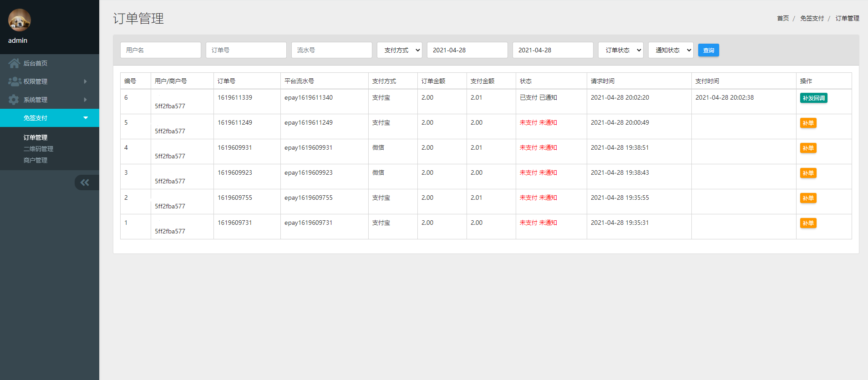This screenshot has height=380, width=868.
Task: Click 补发回调 button for order 1619611339
Action: click(813, 98)
